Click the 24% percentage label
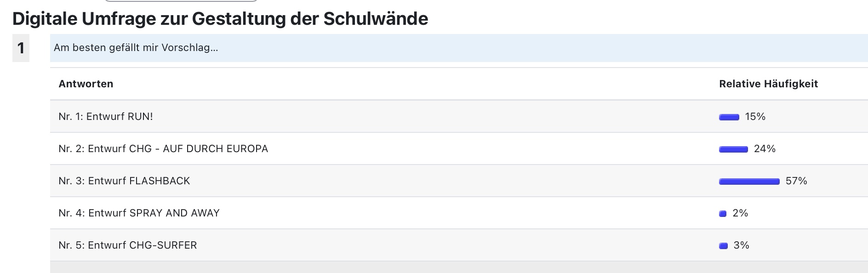 pyautogui.click(x=765, y=149)
